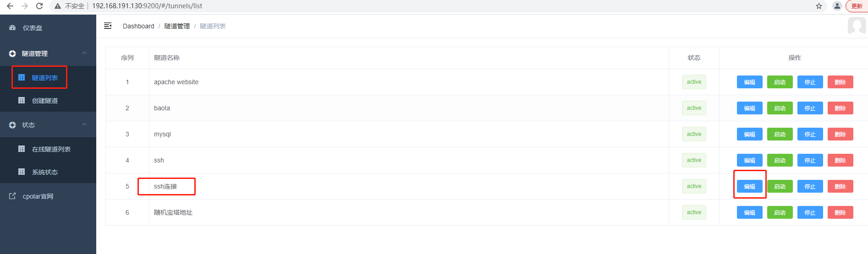Toggle the sidebar hamburger menu icon
Screen dimensions: 868x254
tap(108, 26)
